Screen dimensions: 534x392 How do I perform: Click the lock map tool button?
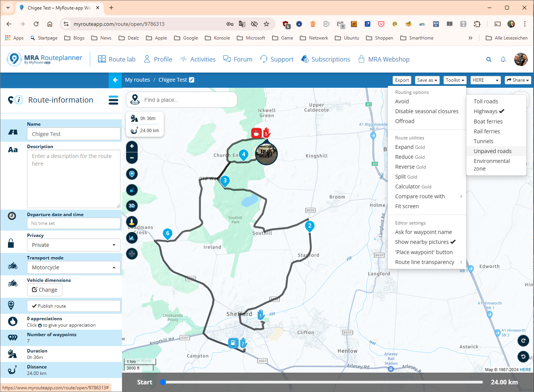click(132, 190)
